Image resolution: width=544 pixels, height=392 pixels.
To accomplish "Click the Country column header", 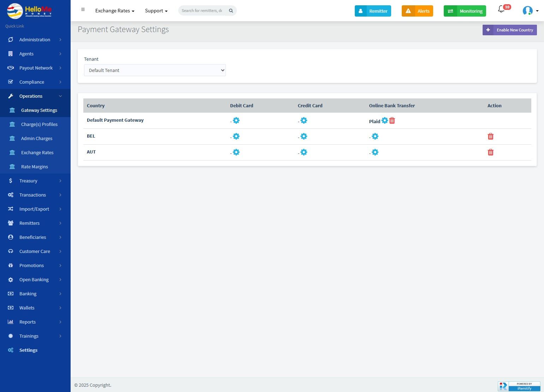I will pos(96,105).
